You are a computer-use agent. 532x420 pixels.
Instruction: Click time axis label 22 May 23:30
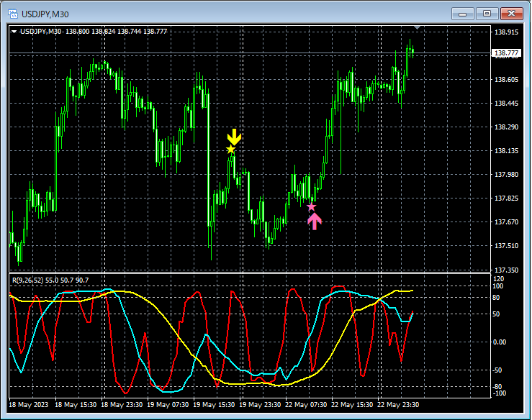(x=398, y=405)
